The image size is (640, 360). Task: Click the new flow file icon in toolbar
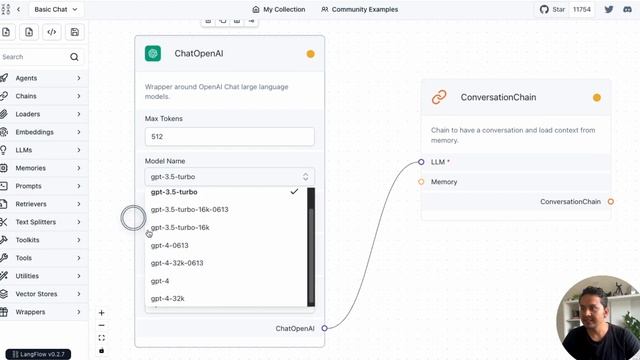6,32
